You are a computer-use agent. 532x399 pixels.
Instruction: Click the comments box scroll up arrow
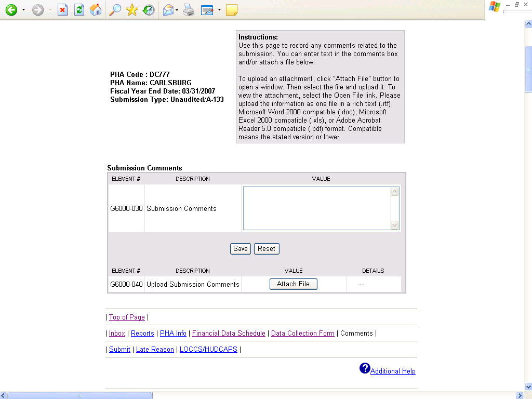(x=395, y=192)
